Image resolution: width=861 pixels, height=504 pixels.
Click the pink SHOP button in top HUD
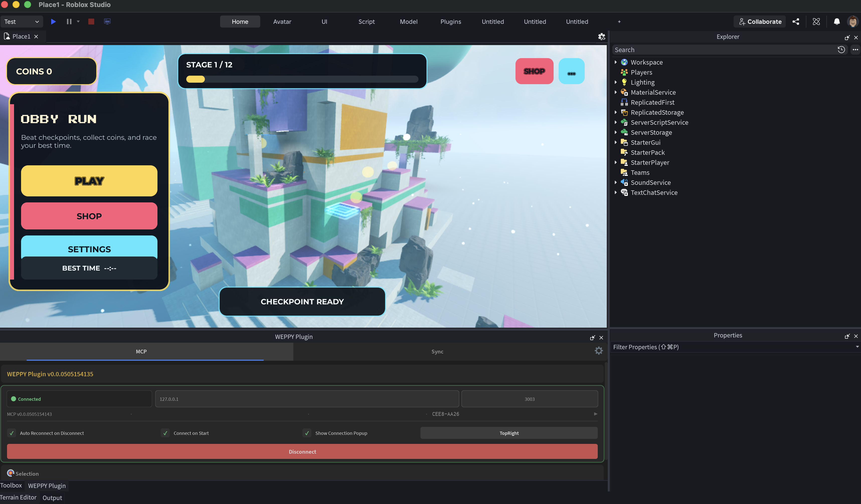[x=534, y=71]
